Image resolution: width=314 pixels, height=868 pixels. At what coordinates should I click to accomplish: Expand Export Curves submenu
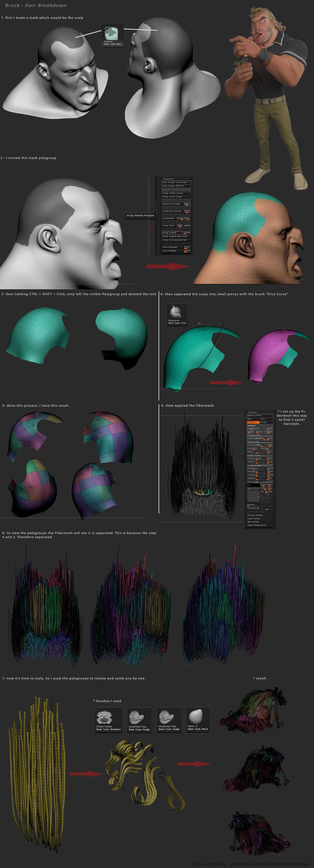pos(260,519)
